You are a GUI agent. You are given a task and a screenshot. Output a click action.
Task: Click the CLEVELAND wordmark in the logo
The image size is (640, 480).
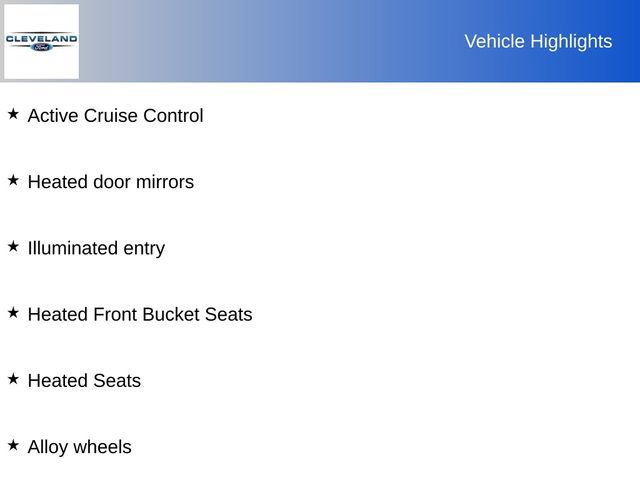coord(41,38)
